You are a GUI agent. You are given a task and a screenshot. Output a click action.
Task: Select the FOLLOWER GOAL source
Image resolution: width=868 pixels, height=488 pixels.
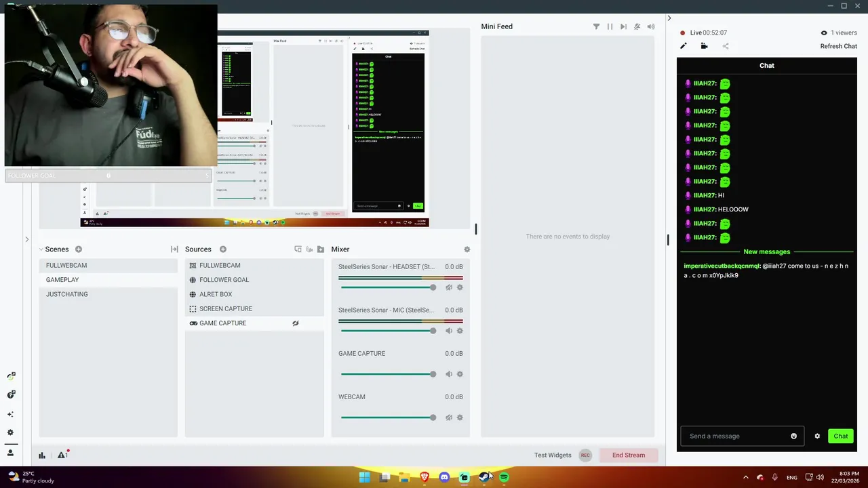pos(254,280)
